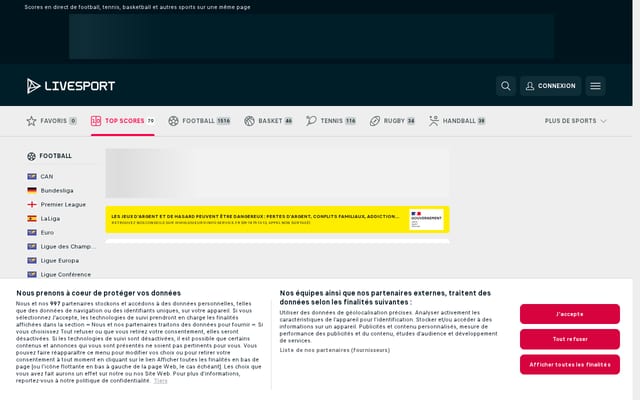Click the Euro flag icon
Viewport: 640px width, 400px height.
click(32, 232)
